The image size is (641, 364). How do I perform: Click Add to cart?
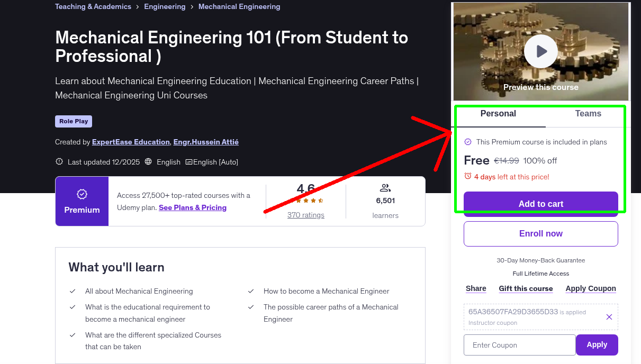[x=540, y=204]
